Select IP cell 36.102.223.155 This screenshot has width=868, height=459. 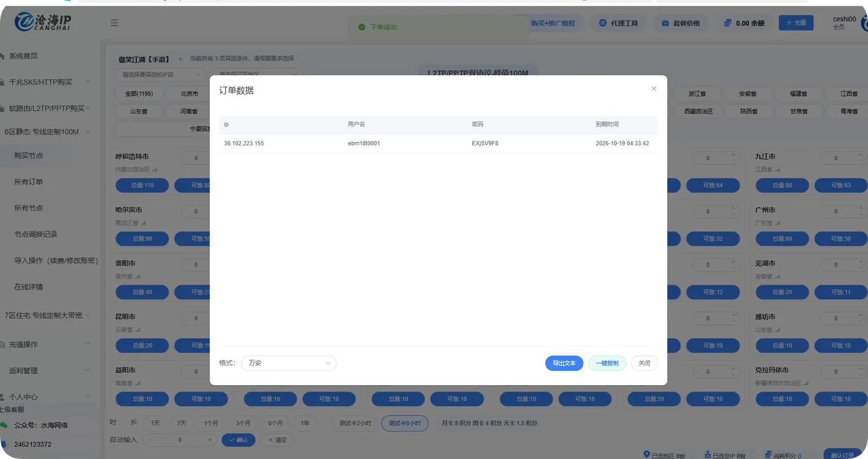click(244, 143)
